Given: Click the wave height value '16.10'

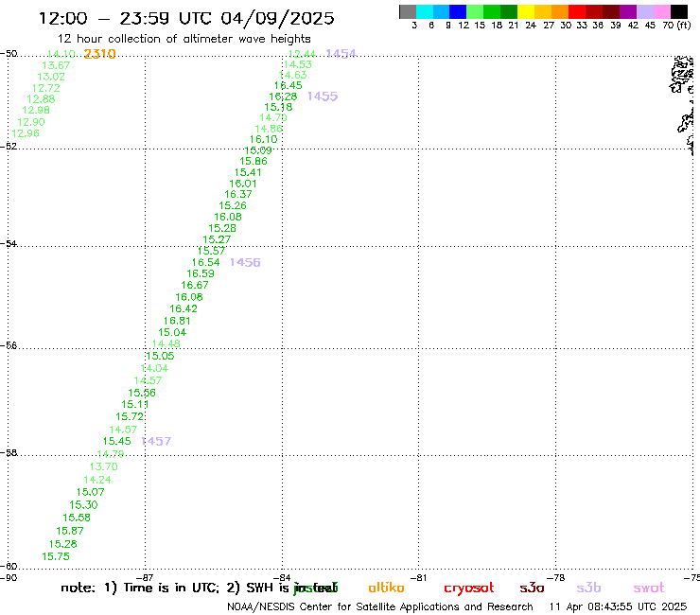Looking at the screenshot, I should 263,139.
